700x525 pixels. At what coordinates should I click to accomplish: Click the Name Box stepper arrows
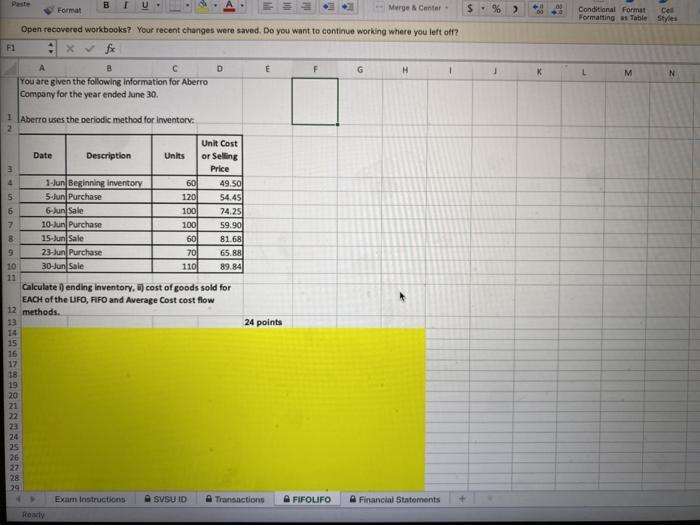51,48
